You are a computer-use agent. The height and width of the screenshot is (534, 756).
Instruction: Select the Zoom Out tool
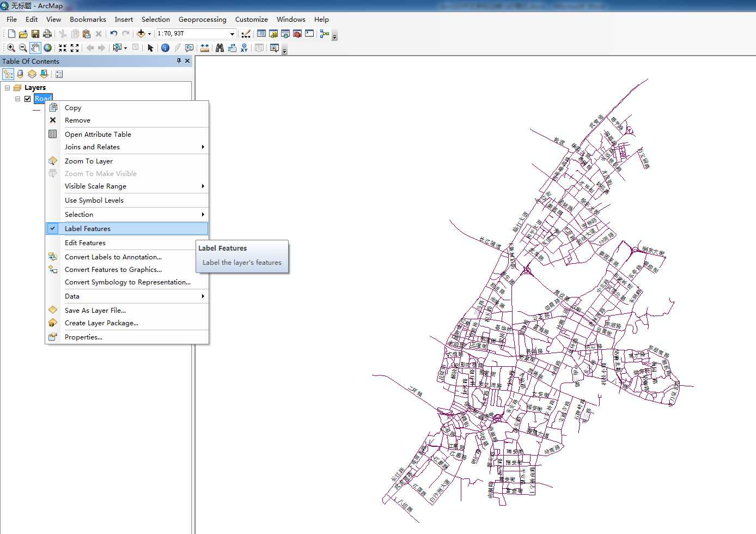[23, 48]
